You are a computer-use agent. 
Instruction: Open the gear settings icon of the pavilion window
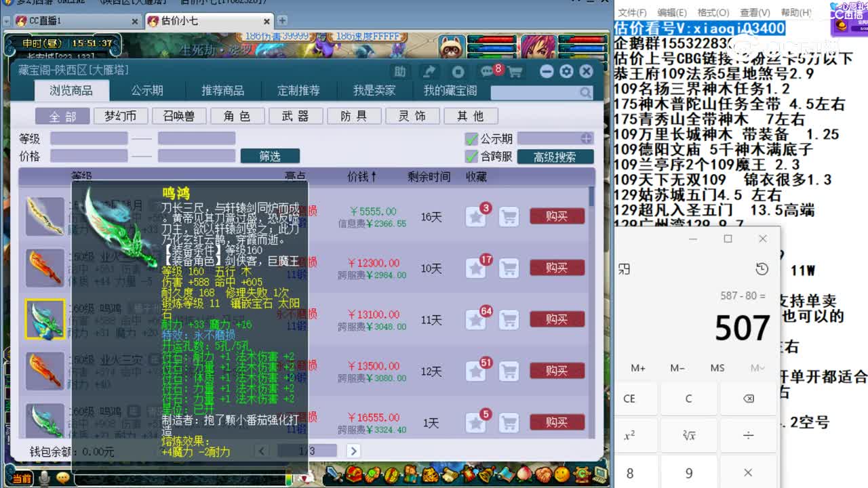pos(566,71)
